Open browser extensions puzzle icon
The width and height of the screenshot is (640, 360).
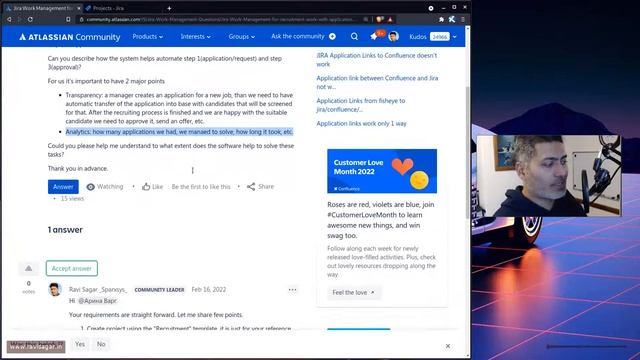[442, 19]
